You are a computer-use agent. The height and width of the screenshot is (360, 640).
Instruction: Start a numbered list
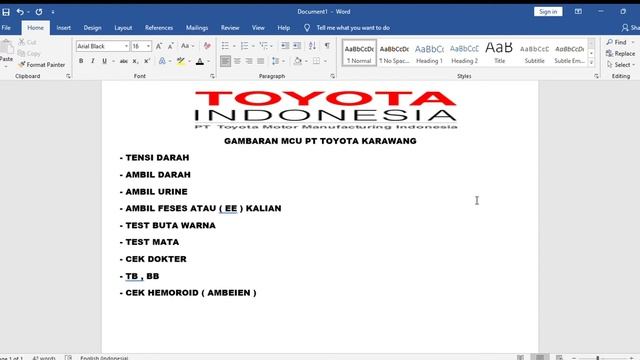244,46
